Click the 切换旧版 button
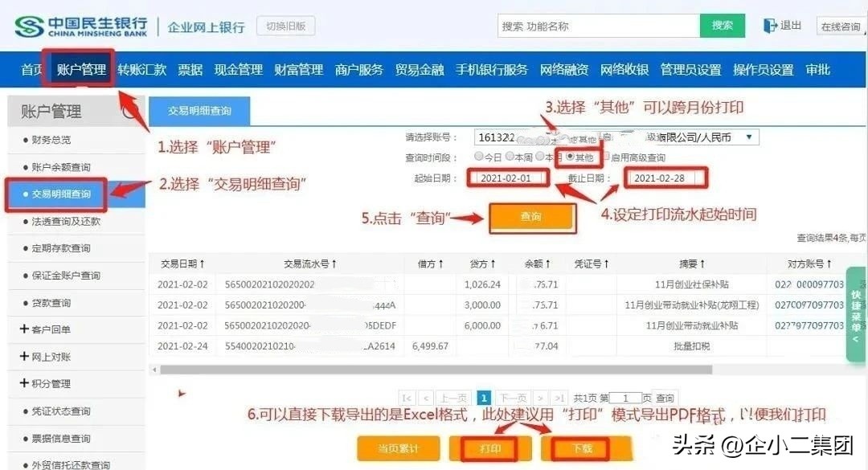 (x=285, y=26)
